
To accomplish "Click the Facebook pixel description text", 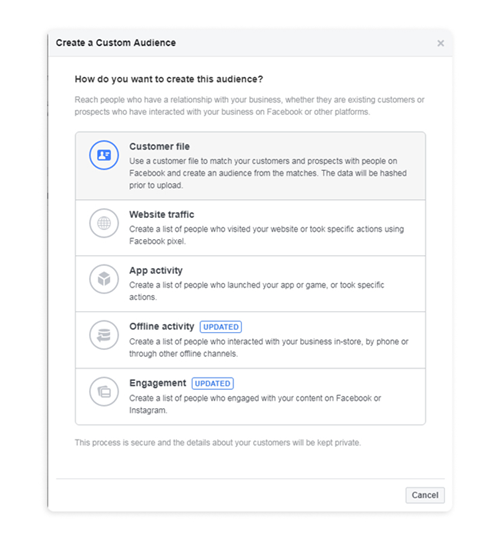I will tap(267, 235).
